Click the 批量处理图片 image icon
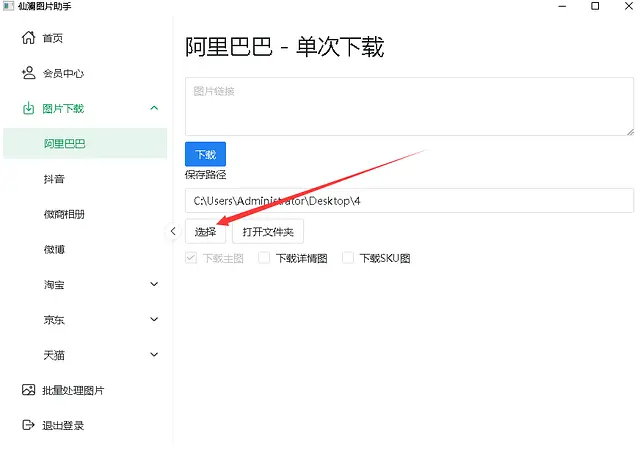Screen dimensions: 640x474 (28, 390)
